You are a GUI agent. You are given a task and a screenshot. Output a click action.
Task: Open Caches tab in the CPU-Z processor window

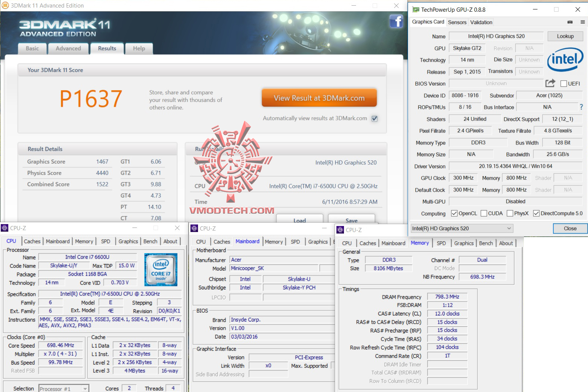click(x=32, y=241)
